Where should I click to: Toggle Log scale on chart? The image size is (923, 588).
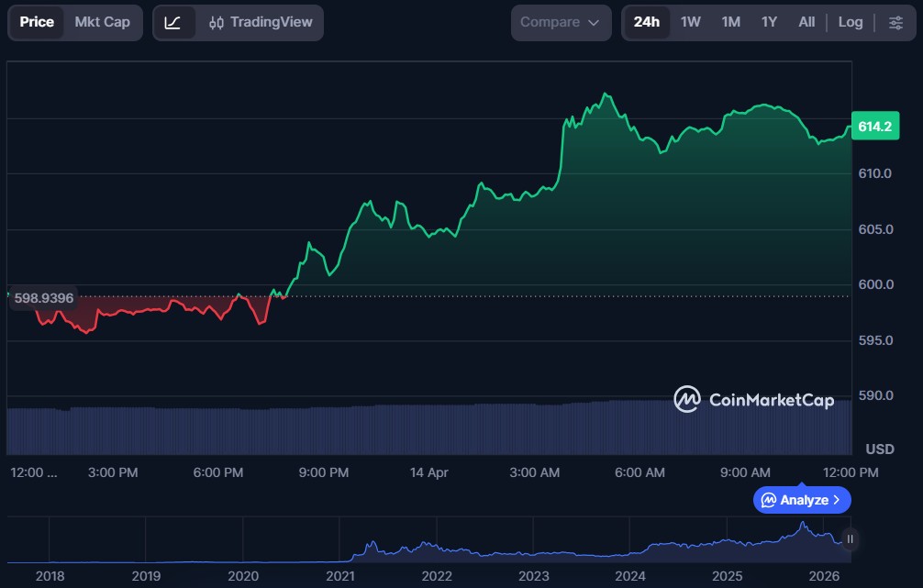click(x=851, y=22)
